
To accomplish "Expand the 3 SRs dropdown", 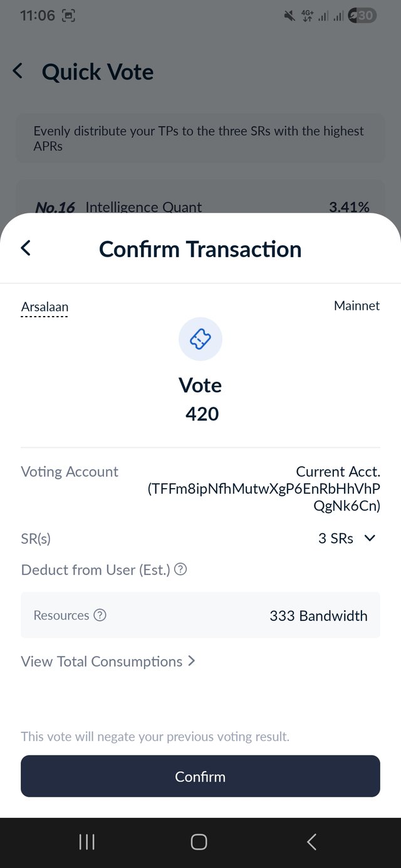I will [370, 538].
